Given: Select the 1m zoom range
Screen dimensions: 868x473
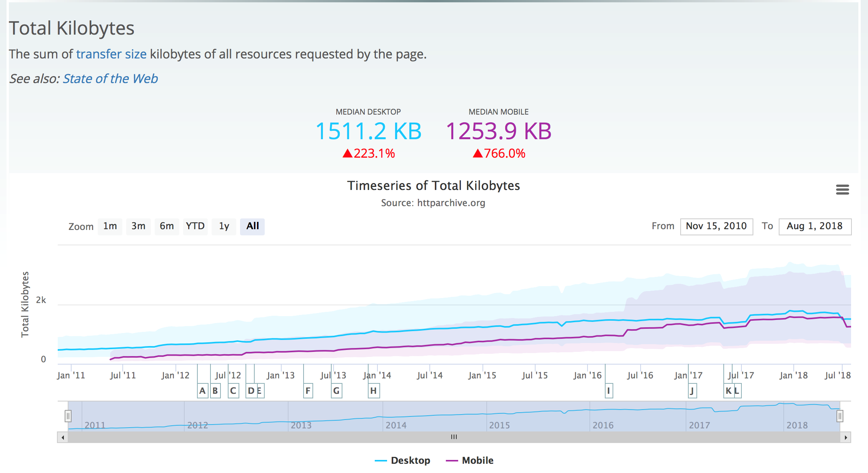Looking at the screenshot, I should (x=110, y=226).
